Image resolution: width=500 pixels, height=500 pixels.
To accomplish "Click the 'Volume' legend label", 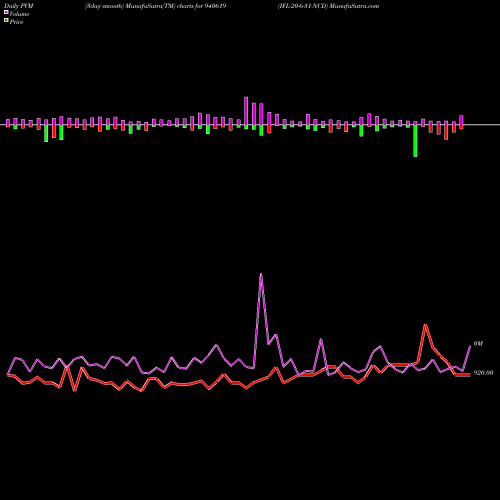I will click(x=19, y=14).
